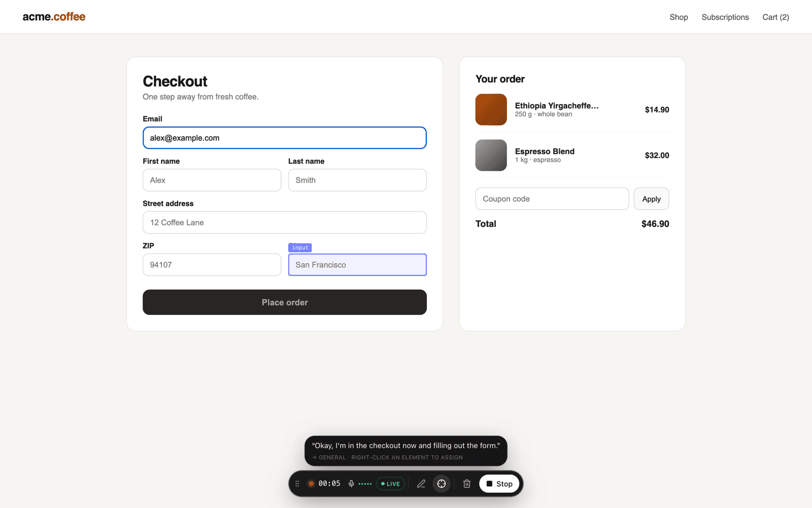Click the LIVE status pill
This screenshot has height=508, width=812.
(390, 484)
